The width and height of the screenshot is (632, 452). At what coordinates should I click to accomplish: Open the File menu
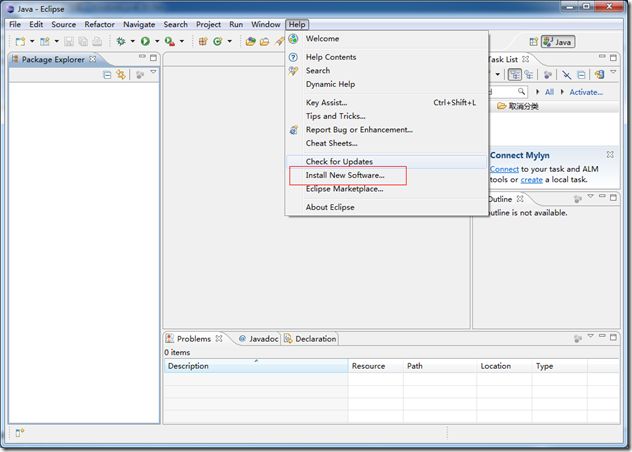15,24
